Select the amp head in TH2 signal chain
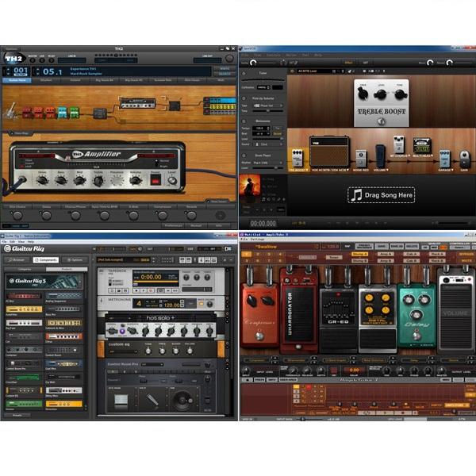This screenshot has height=476, width=476. tap(138, 103)
